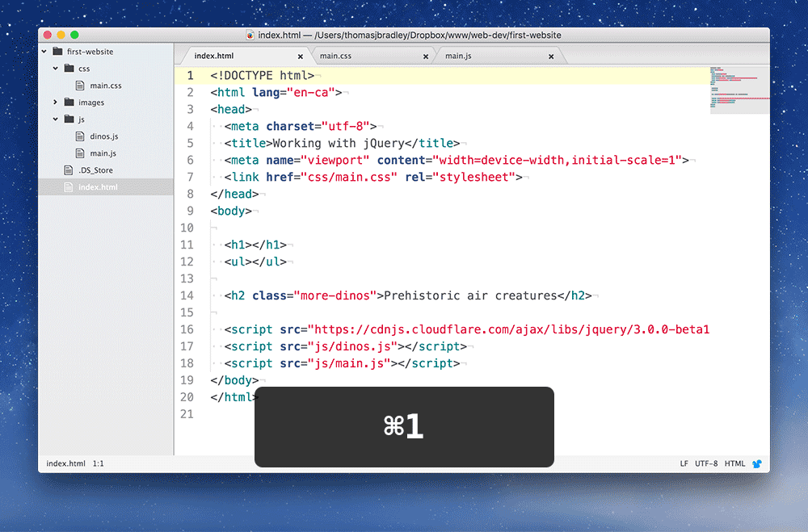This screenshot has height=532, width=808.
Task: Click the index.html 1:1 cursor position indicator
Action: [76, 463]
